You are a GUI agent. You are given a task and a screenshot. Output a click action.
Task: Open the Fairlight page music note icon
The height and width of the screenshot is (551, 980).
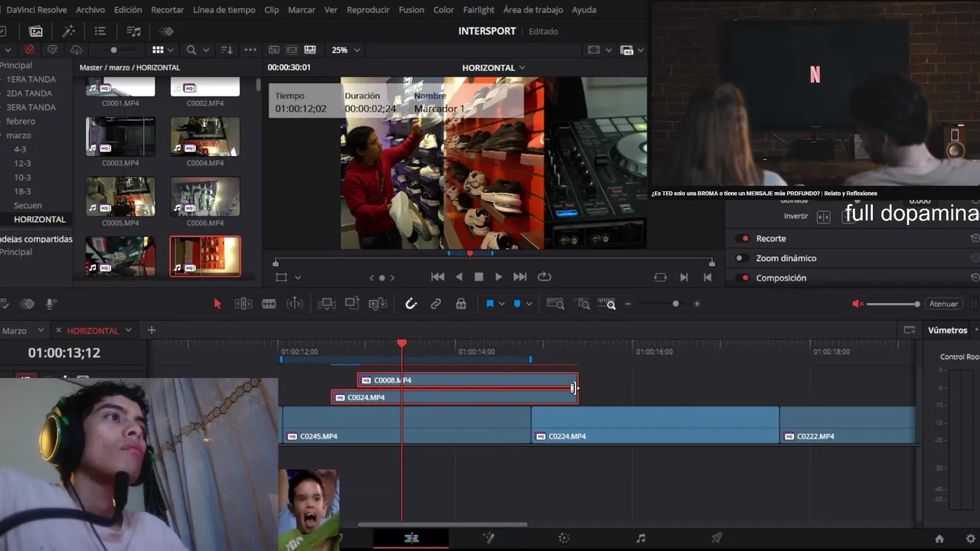(x=641, y=538)
